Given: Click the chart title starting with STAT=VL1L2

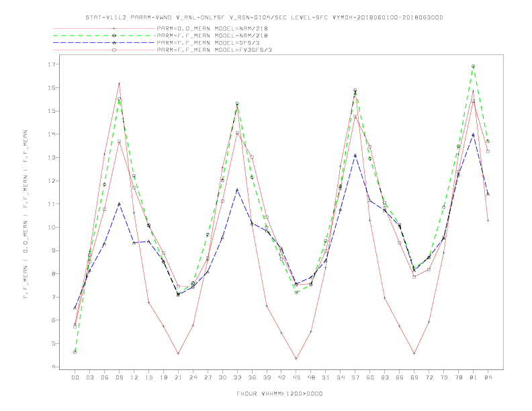Looking at the screenshot, I should [264, 17].
